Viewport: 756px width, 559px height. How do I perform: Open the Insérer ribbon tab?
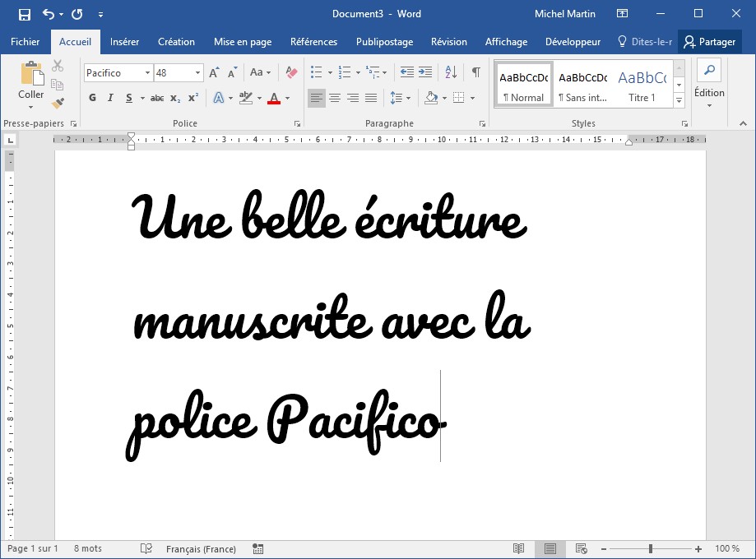pyautogui.click(x=124, y=42)
